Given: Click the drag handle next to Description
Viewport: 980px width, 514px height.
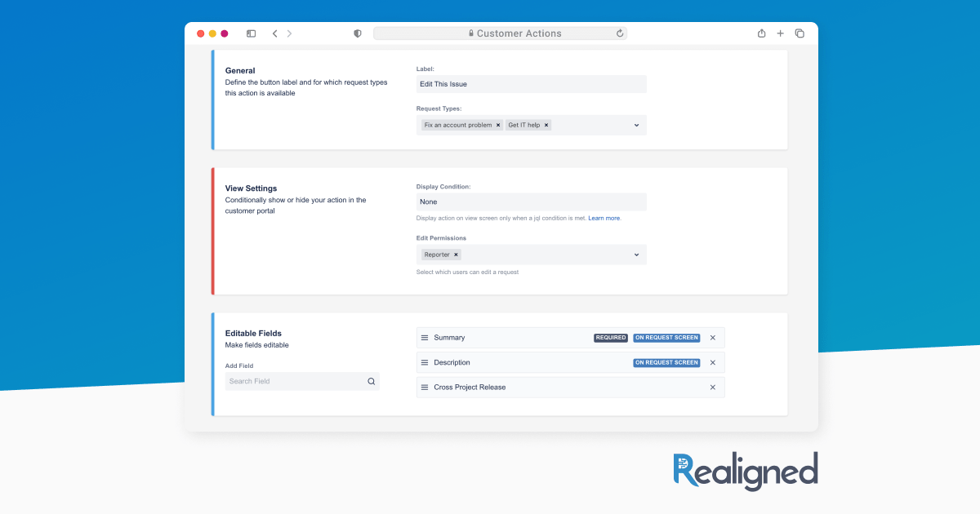Looking at the screenshot, I should (x=424, y=362).
